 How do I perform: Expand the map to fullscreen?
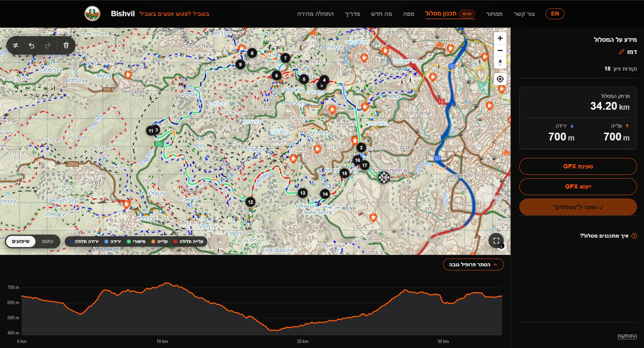[x=496, y=241]
